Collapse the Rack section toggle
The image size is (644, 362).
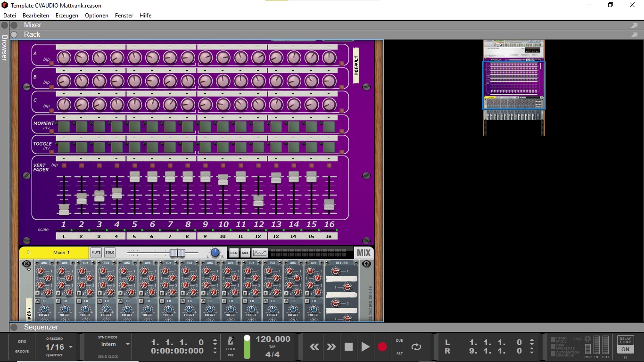pos(14,34)
